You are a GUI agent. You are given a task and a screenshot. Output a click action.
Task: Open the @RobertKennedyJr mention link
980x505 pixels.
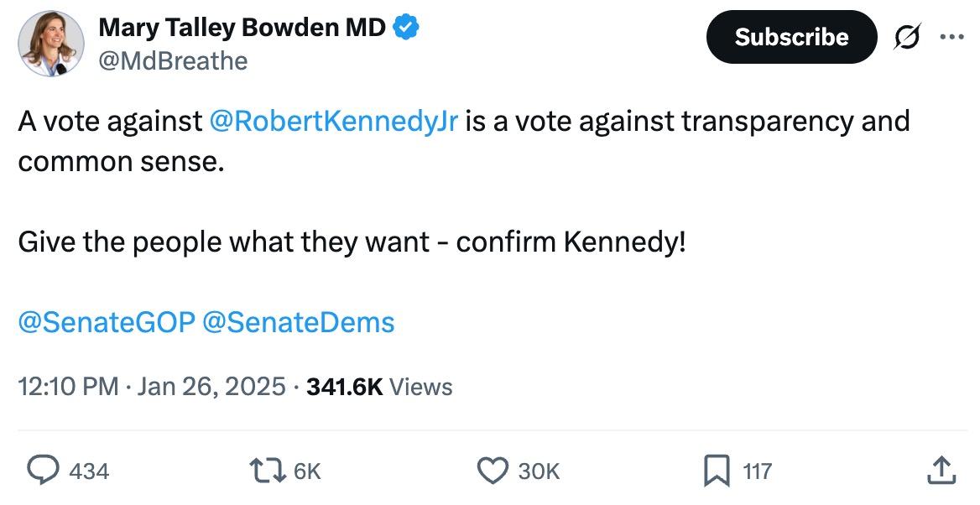pyautogui.click(x=332, y=122)
